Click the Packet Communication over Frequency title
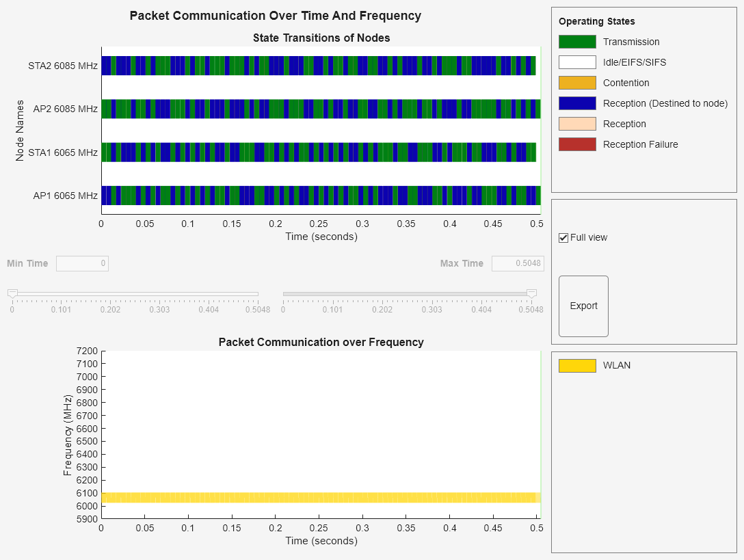 click(x=321, y=342)
